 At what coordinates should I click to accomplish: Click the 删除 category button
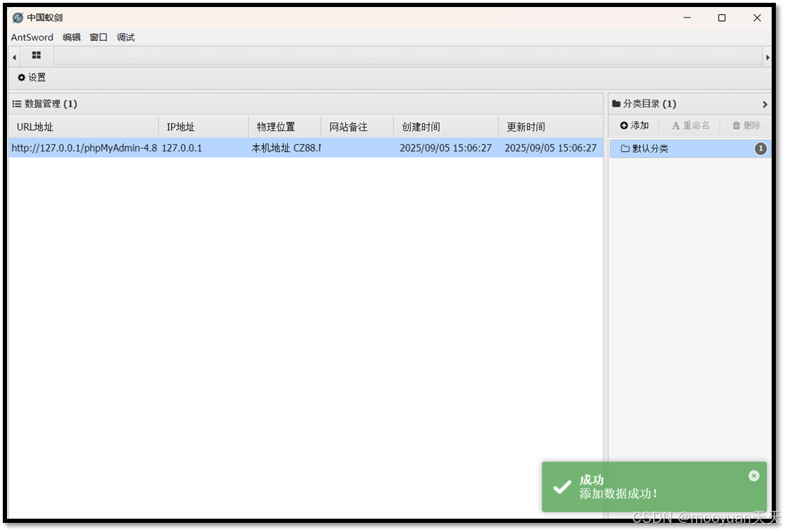[746, 125]
